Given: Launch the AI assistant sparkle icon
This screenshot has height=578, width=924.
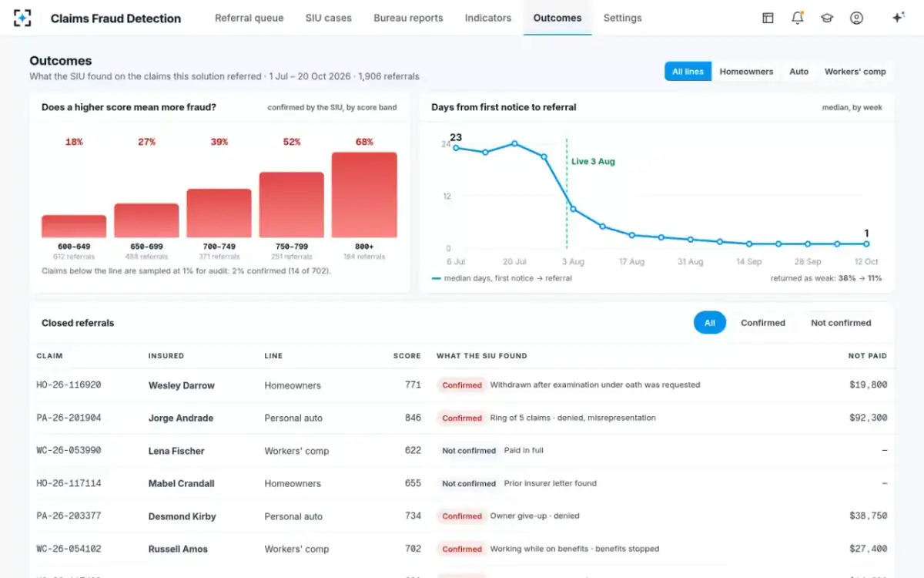Looking at the screenshot, I should coord(898,18).
